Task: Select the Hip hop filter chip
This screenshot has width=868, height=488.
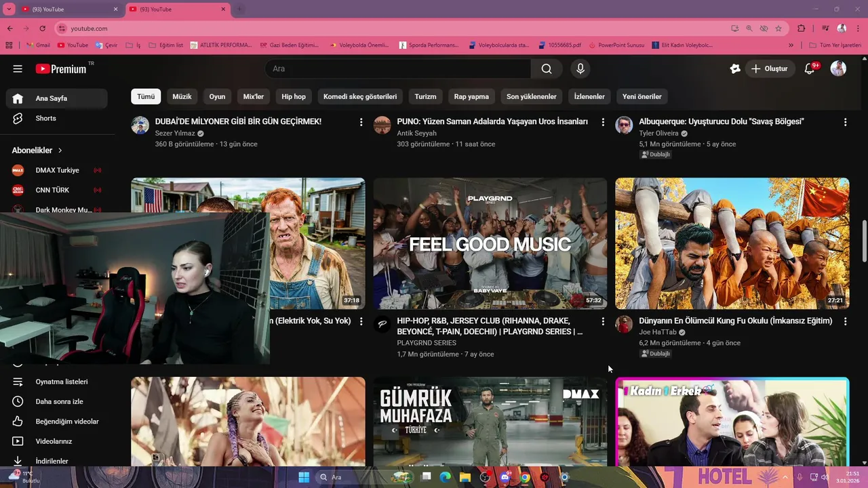Action: pyautogui.click(x=294, y=96)
